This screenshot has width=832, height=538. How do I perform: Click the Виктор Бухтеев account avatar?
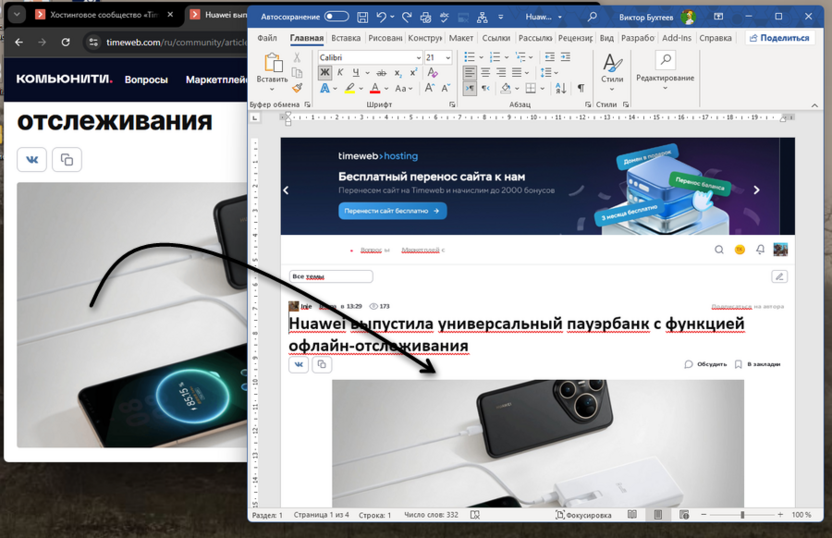[x=688, y=17]
